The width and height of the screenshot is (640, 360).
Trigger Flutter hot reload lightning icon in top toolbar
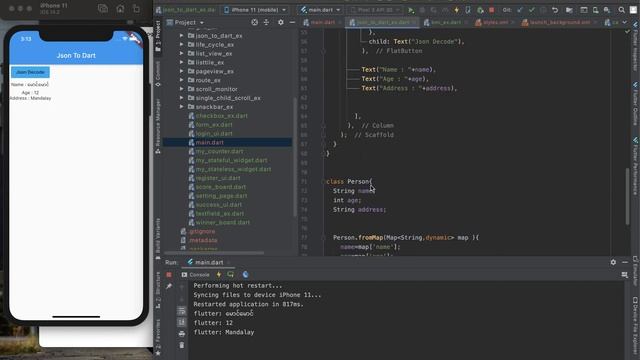click(x=456, y=10)
